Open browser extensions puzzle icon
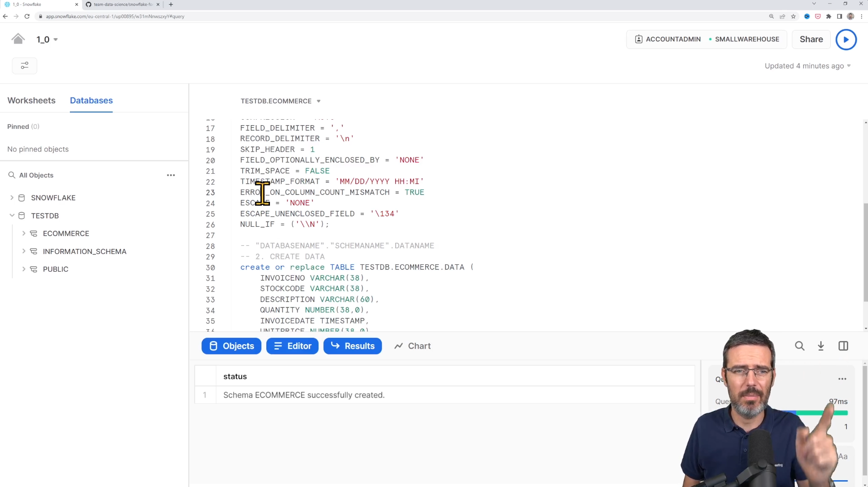This screenshot has width=868, height=487. (829, 16)
